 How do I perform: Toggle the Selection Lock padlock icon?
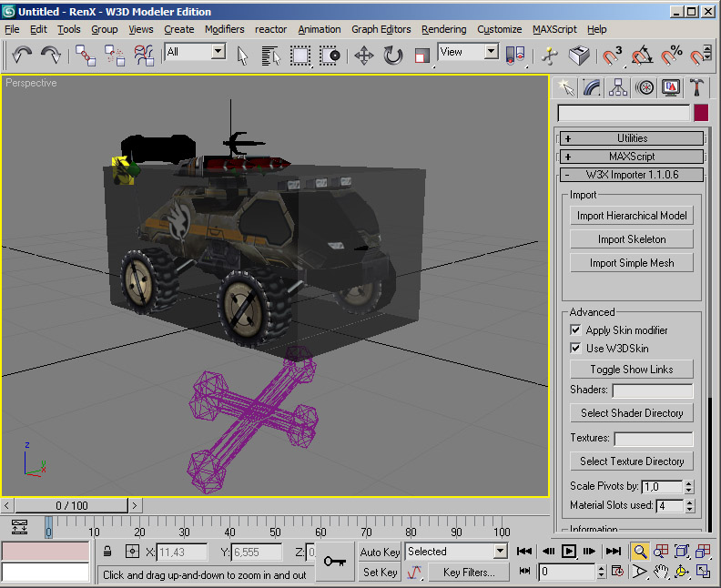pyautogui.click(x=107, y=552)
